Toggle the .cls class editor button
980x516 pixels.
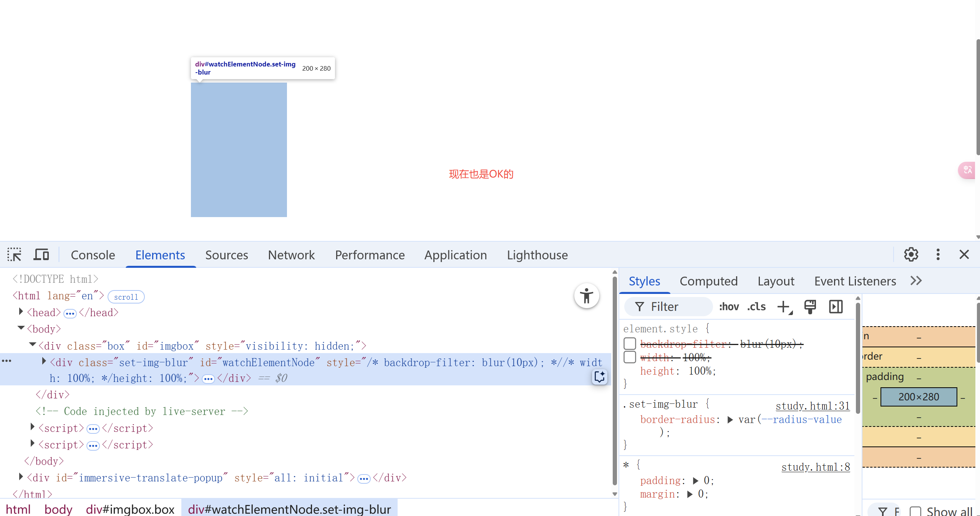click(756, 307)
